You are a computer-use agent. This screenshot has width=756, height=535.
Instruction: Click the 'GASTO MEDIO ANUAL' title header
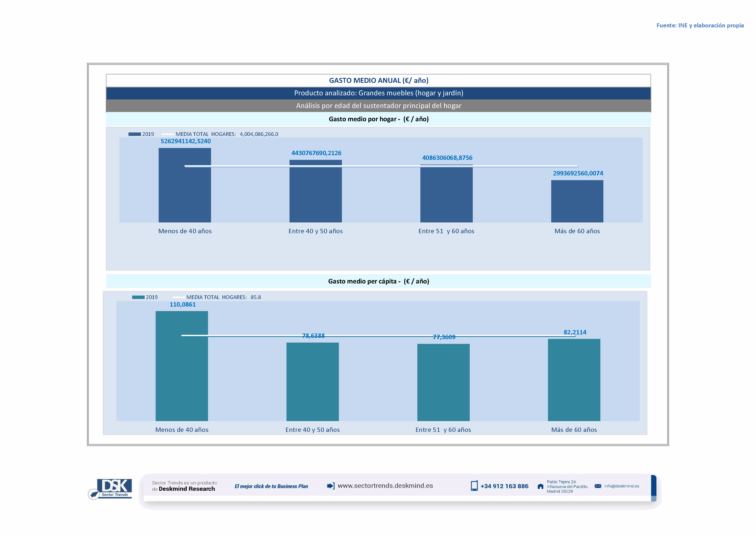378,80
